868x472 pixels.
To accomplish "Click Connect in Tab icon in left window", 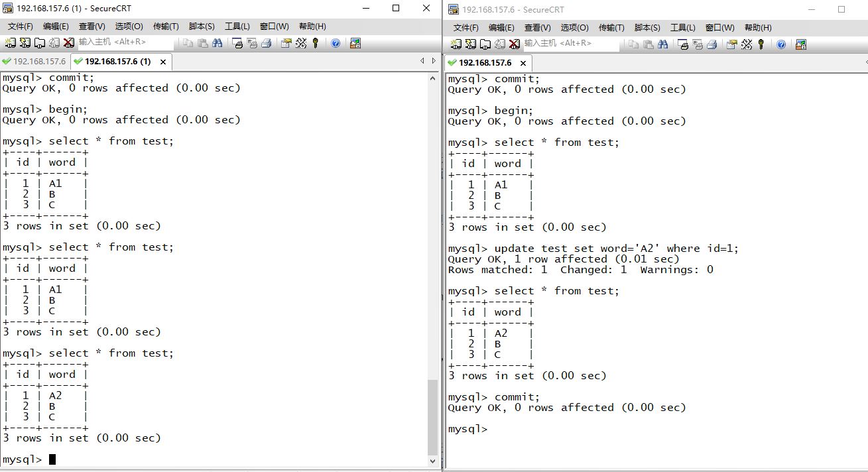I will [40, 42].
